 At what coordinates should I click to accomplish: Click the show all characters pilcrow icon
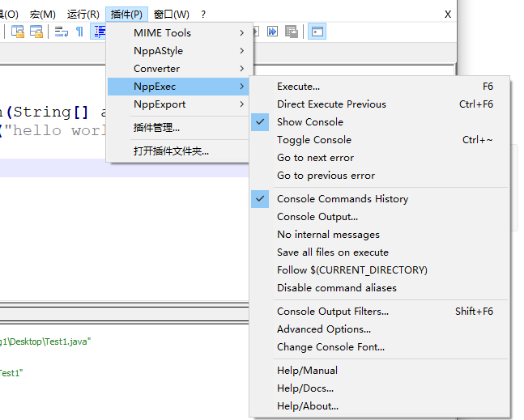(x=79, y=32)
